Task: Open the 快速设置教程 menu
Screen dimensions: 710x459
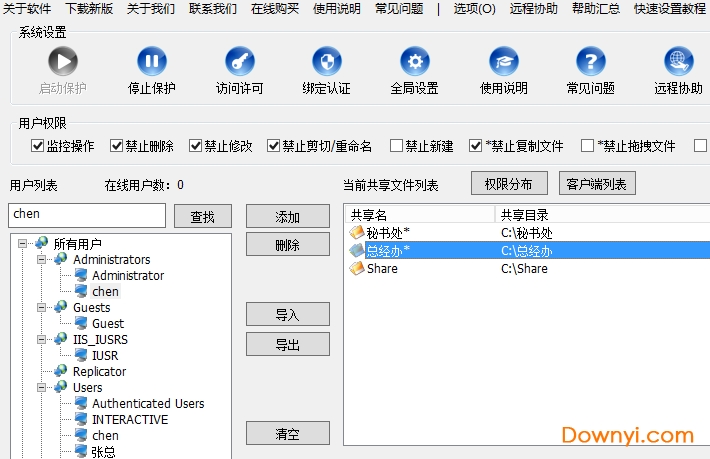Action: click(670, 9)
